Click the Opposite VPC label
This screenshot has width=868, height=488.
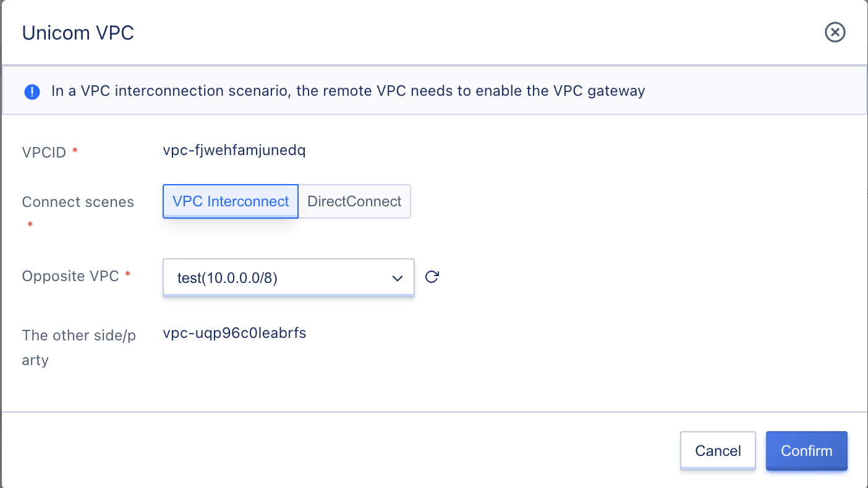(70, 276)
